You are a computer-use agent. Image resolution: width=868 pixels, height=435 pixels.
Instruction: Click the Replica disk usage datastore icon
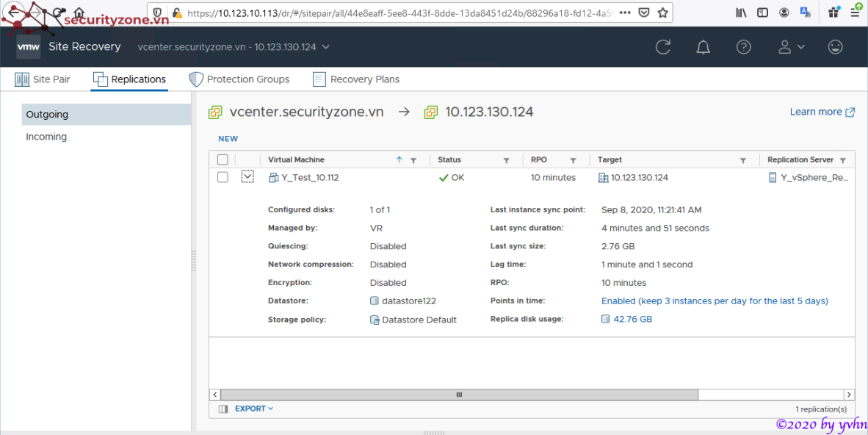[x=606, y=319]
